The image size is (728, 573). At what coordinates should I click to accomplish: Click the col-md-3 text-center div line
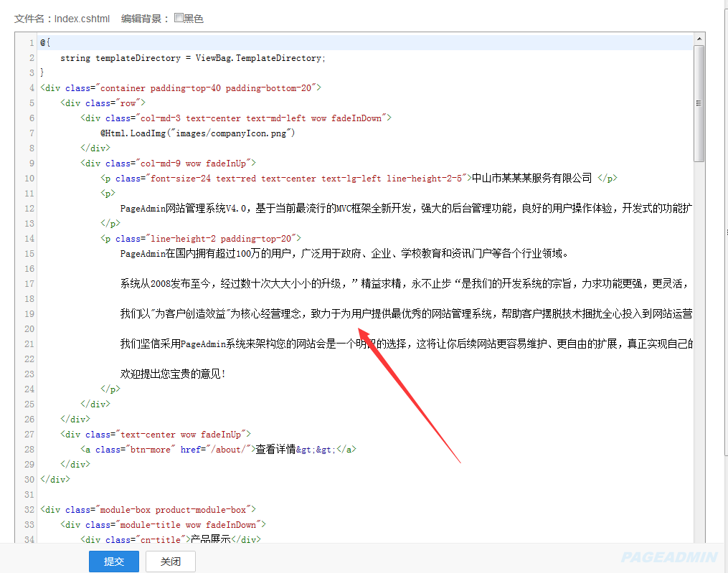point(236,118)
